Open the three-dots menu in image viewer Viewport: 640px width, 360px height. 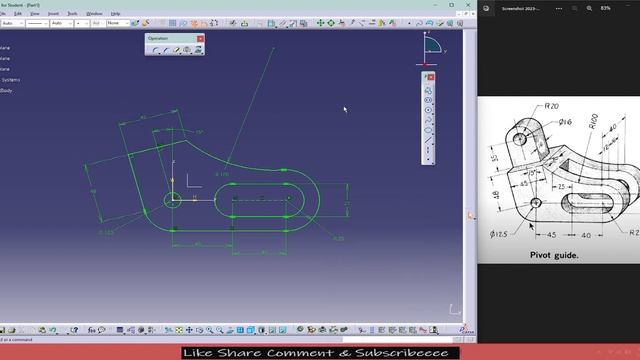[559, 8]
